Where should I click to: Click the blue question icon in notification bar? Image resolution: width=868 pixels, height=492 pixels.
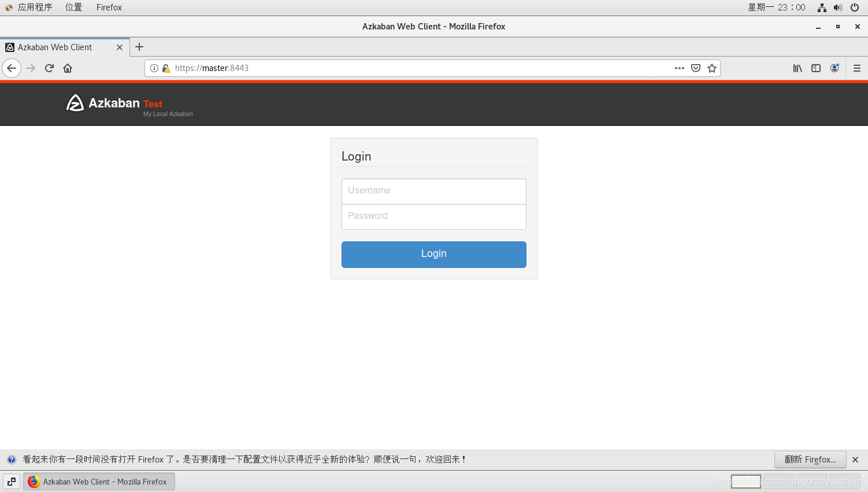point(12,460)
